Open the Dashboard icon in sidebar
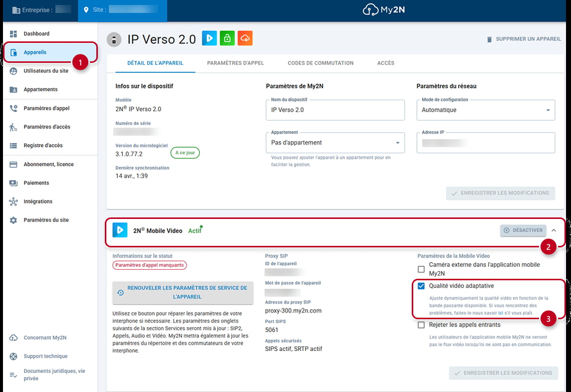Screen dimensions: 571x392 tap(13, 34)
